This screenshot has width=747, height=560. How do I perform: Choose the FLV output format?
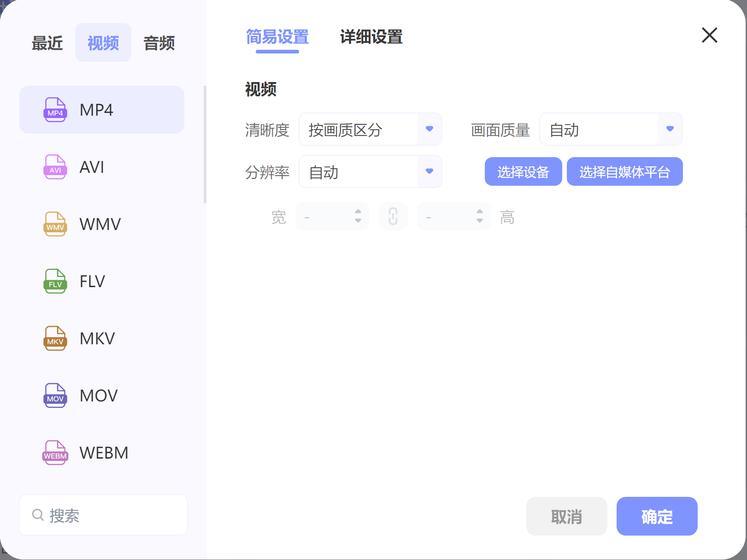(55, 281)
